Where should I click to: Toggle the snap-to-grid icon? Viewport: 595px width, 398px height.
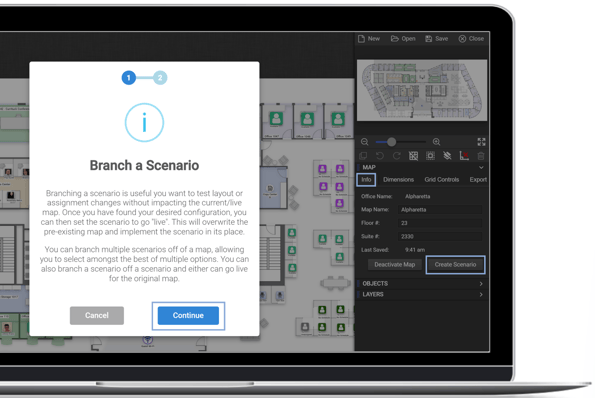click(x=430, y=156)
